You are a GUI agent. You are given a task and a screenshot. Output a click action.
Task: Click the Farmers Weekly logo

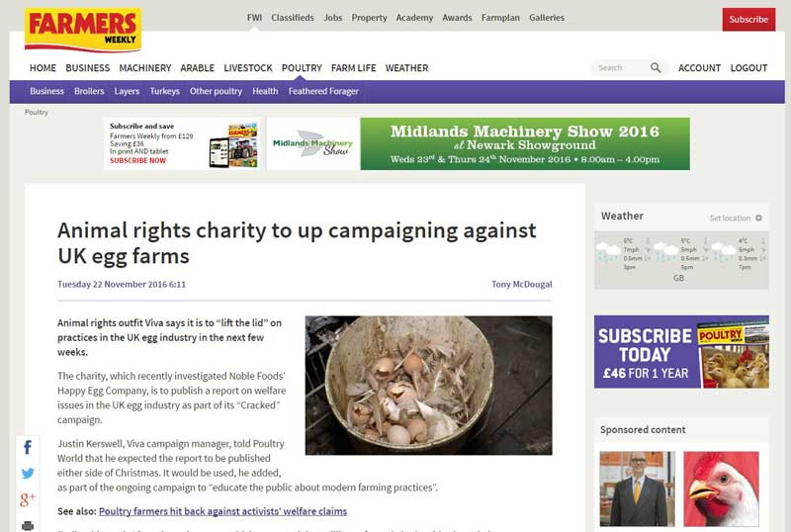coord(83,30)
